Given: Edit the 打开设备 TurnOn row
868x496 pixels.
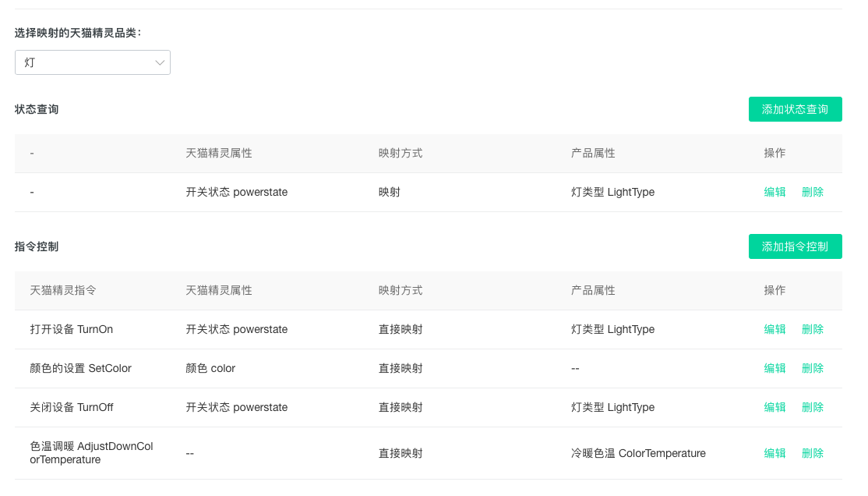Looking at the screenshot, I should tap(774, 329).
